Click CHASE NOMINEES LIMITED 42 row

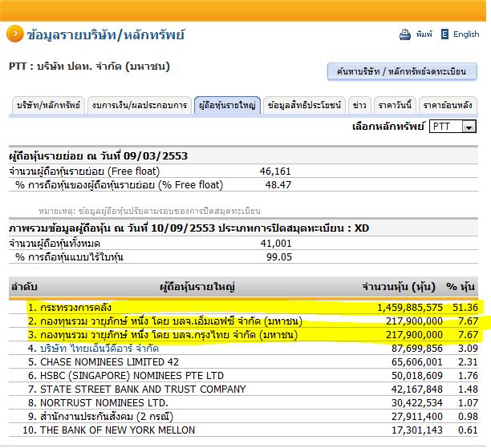point(244,361)
